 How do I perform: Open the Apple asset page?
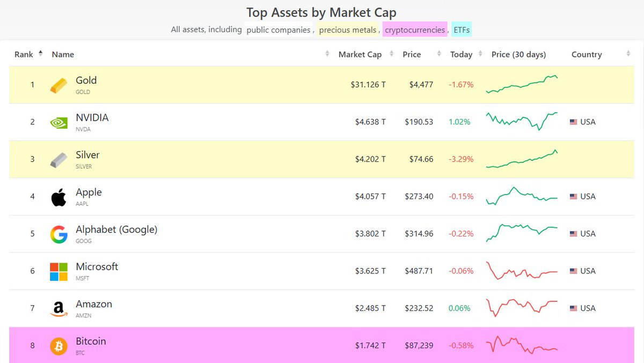[89, 192]
